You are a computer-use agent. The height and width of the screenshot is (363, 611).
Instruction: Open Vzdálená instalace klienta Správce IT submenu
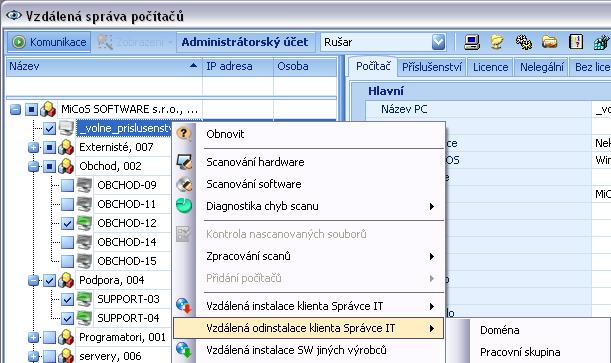[x=309, y=306]
